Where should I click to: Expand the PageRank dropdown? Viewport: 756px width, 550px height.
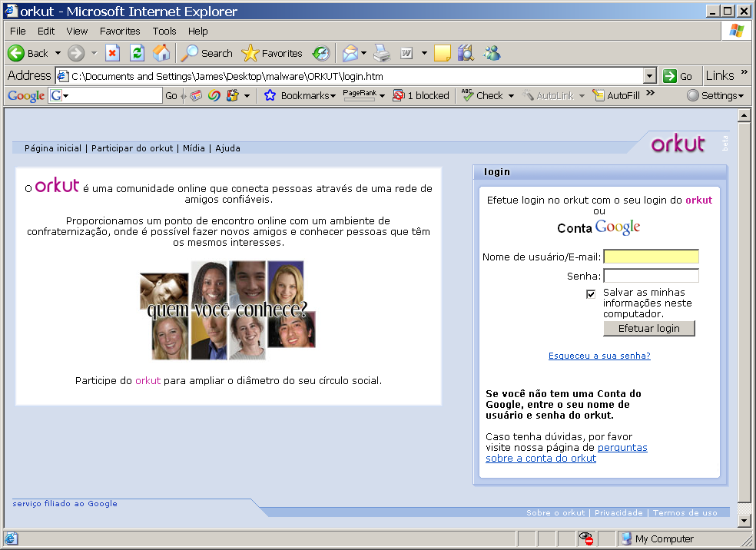pos(382,95)
